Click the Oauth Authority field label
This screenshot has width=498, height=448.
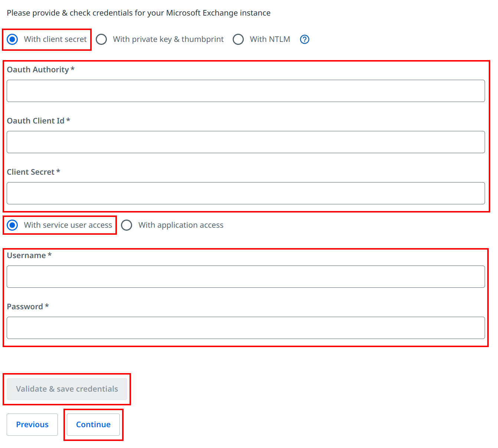point(38,70)
